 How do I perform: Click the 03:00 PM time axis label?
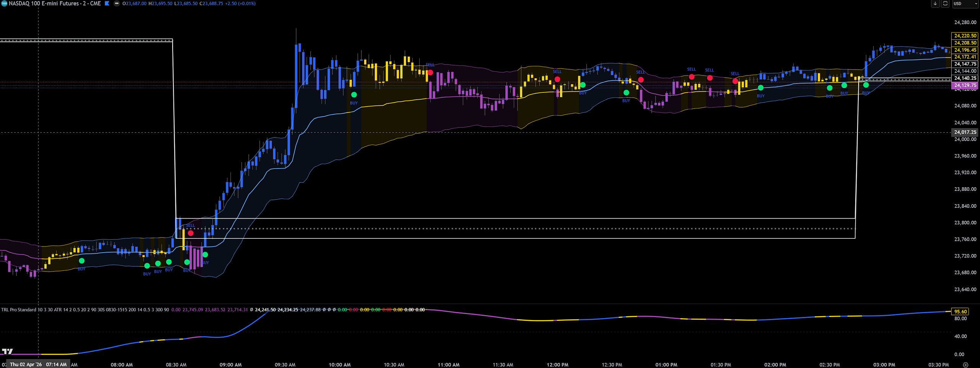coord(884,365)
